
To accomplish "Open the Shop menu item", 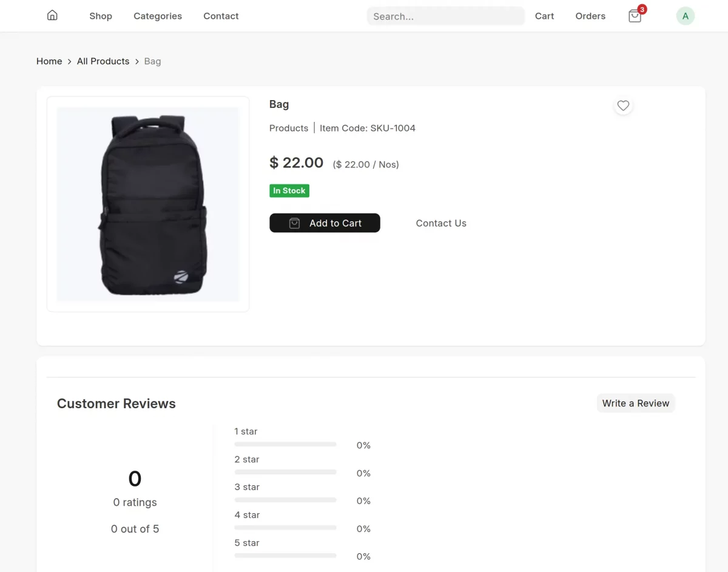I will (101, 16).
